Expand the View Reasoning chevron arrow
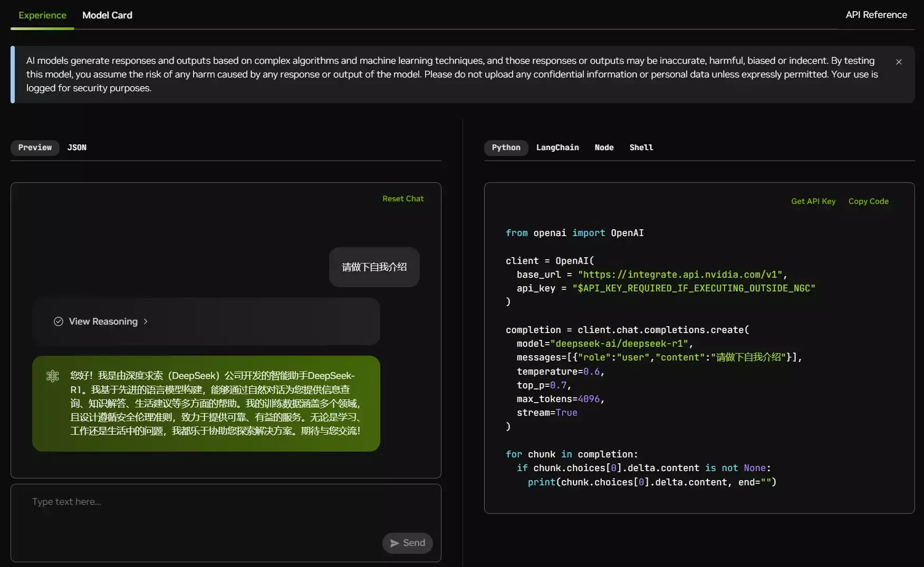The image size is (924, 567). [x=146, y=321]
